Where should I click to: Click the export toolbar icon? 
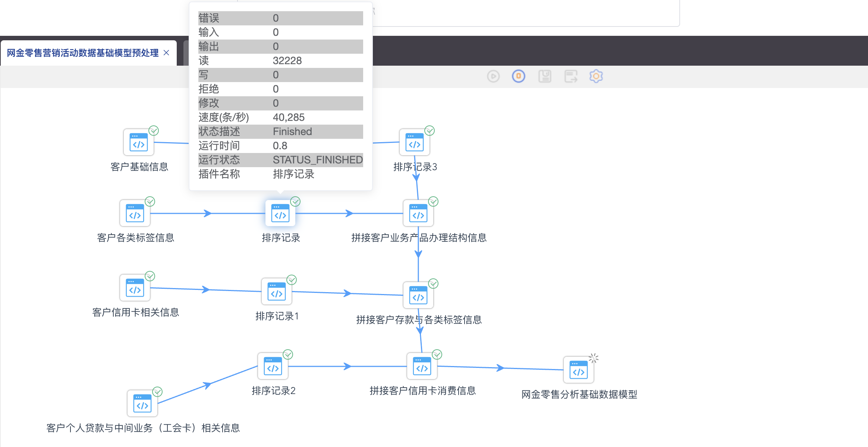click(570, 76)
